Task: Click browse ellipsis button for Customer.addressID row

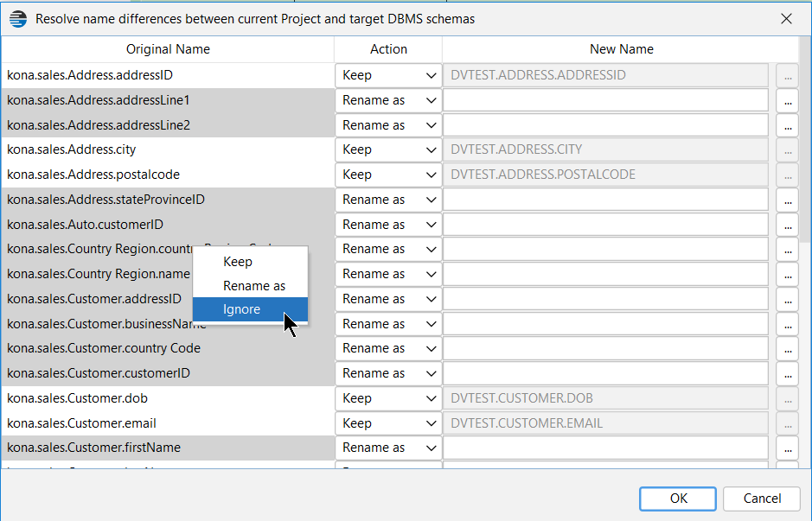Action: pyautogui.click(x=788, y=299)
